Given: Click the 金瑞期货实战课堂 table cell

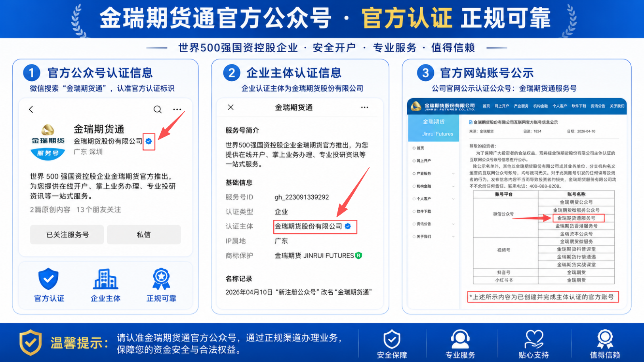Looking at the screenshot, I should 576,265.
